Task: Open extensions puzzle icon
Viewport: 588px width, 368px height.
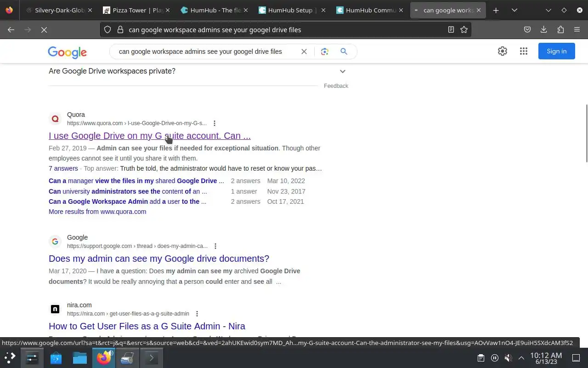Action: pyautogui.click(x=560, y=29)
